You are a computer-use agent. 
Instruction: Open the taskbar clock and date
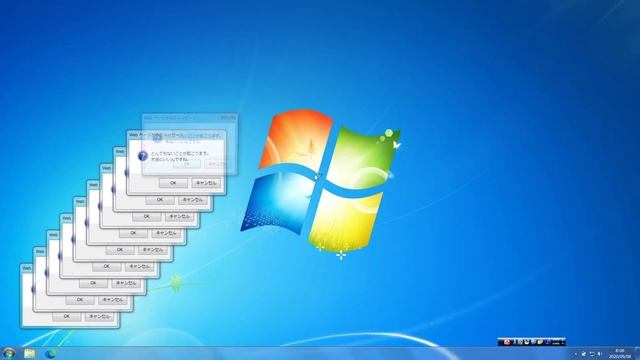coord(620,353)
